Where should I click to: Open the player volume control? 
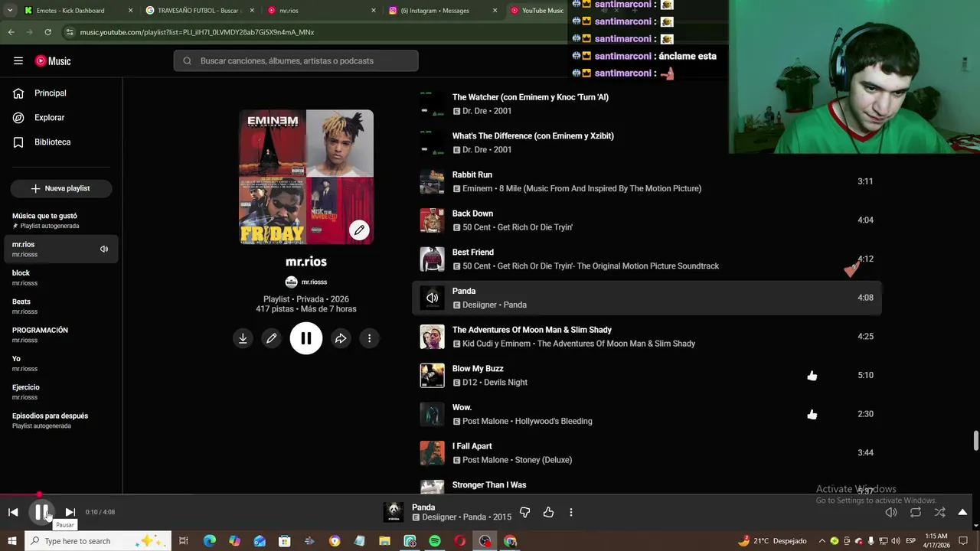pos(891,512)
